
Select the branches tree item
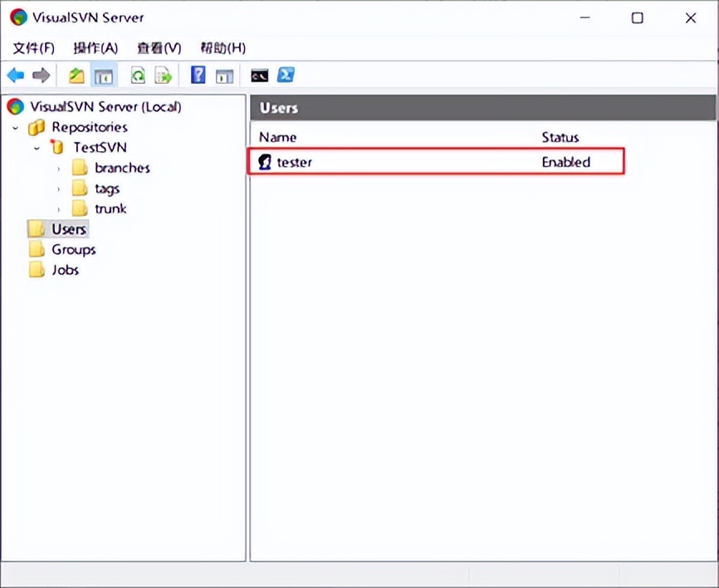coord(122,168)
